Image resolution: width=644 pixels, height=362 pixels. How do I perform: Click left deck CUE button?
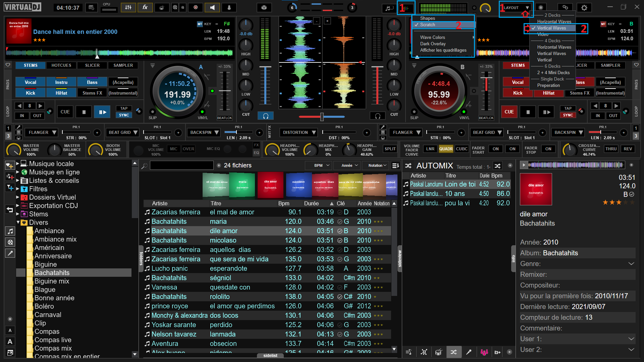65,112
